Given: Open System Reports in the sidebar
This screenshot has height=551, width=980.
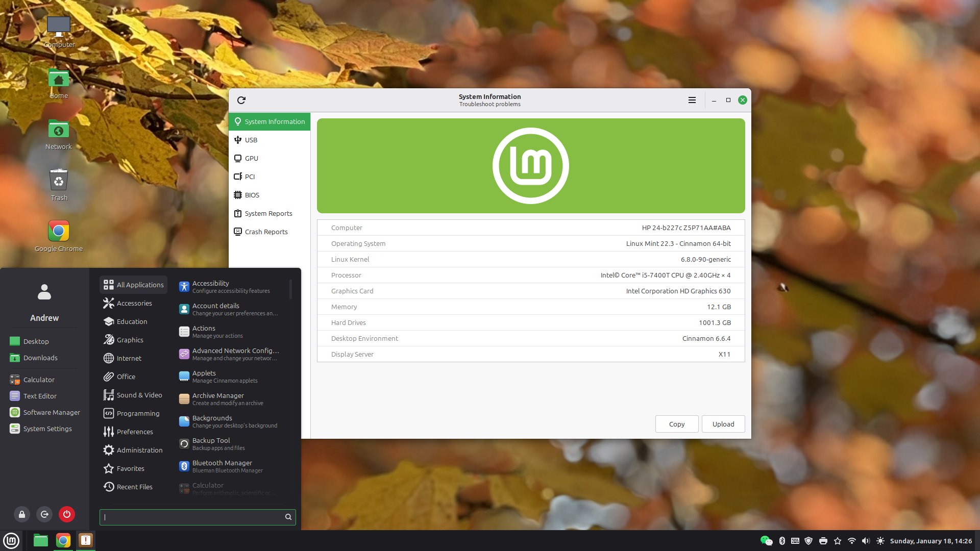Looking at the screenshot, I should pos(269,213).
